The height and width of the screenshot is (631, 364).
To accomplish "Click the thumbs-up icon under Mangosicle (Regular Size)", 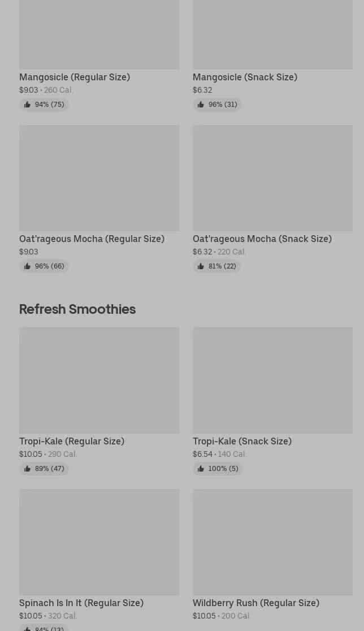I will coord(27,105).
